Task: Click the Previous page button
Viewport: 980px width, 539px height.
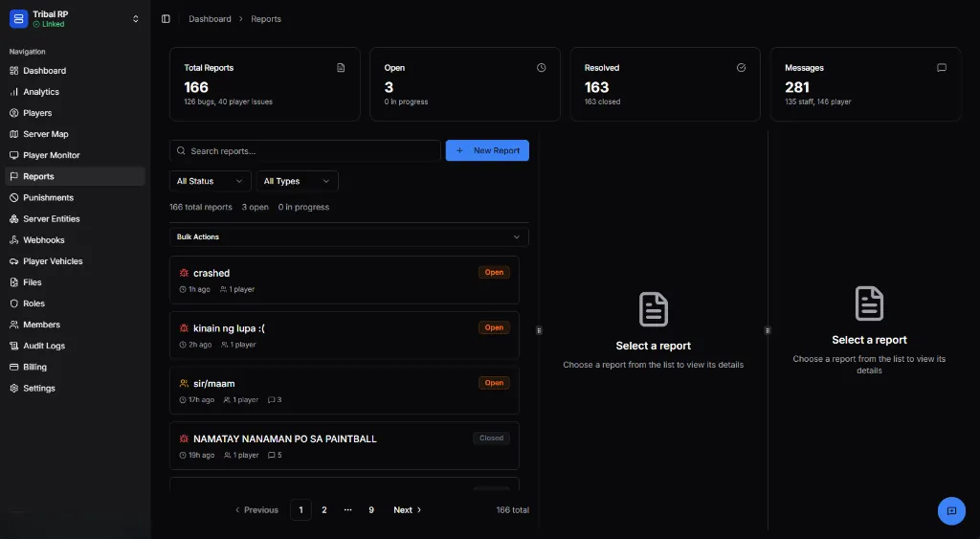Action: 256,510
